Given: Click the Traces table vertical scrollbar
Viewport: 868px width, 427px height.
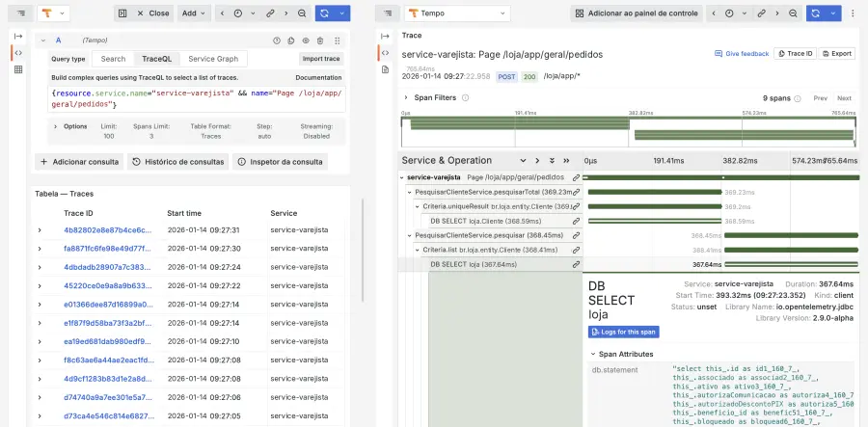Looking at the screenshot, I should click(x=363, y=251).
